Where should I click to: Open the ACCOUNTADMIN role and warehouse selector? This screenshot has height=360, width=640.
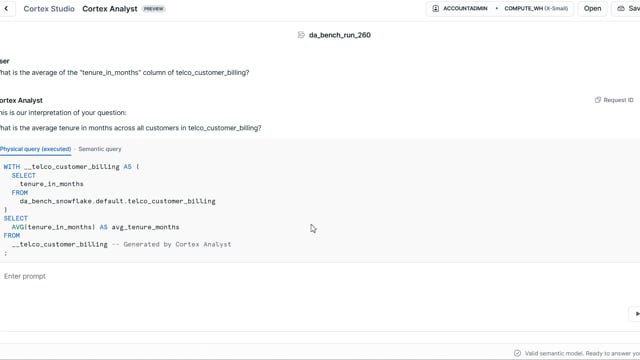(x=500, y=9)
